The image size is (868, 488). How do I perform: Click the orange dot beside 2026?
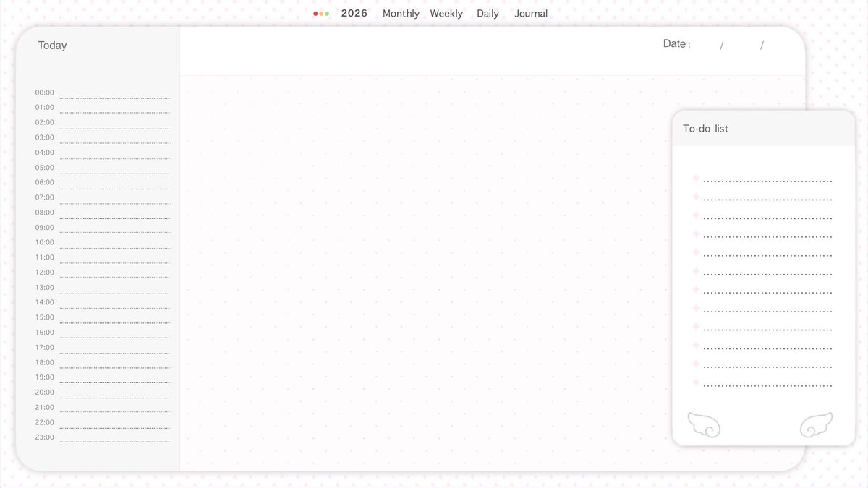pyautogui.click(x=321, y=14)
